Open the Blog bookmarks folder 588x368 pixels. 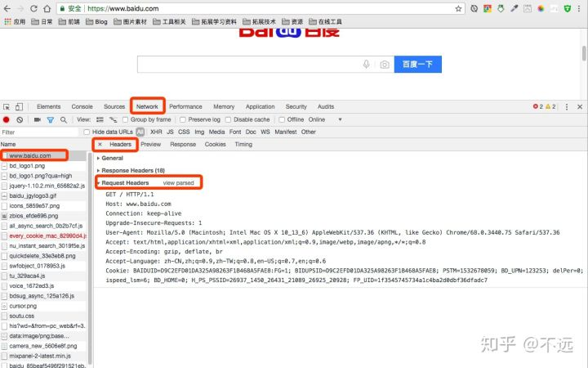pos(96,22)
